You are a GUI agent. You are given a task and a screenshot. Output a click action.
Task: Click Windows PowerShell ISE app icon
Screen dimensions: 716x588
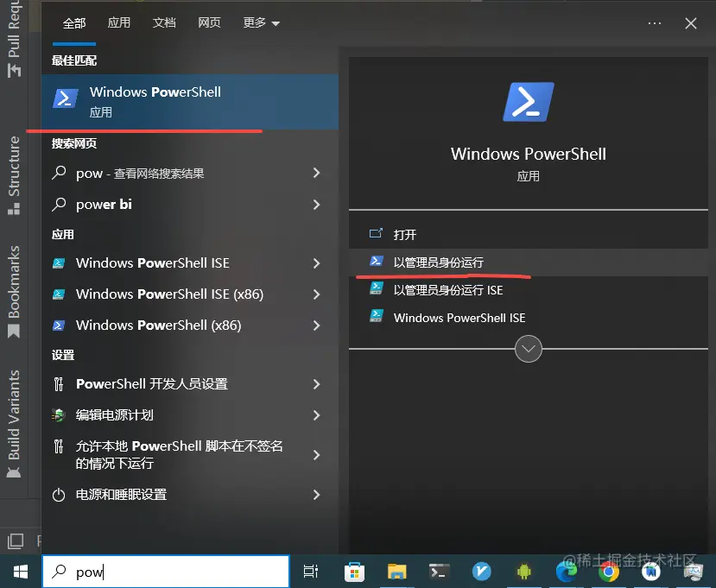59,263
